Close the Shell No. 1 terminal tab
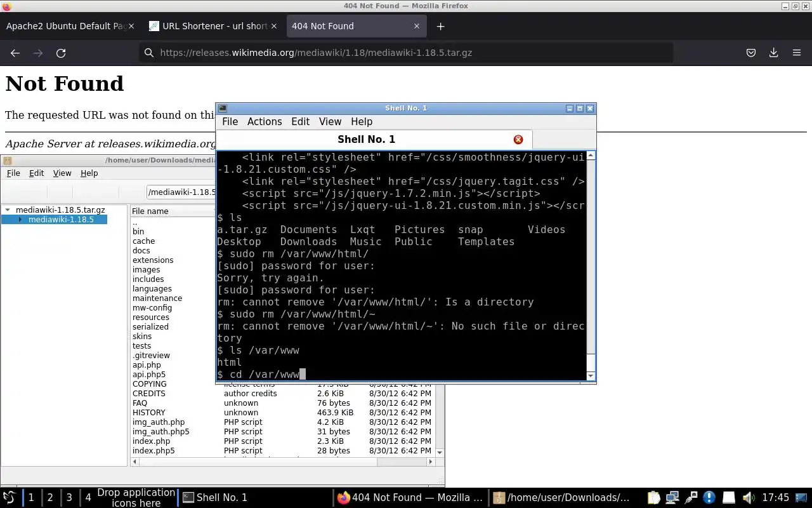 (x=518, y=140)
